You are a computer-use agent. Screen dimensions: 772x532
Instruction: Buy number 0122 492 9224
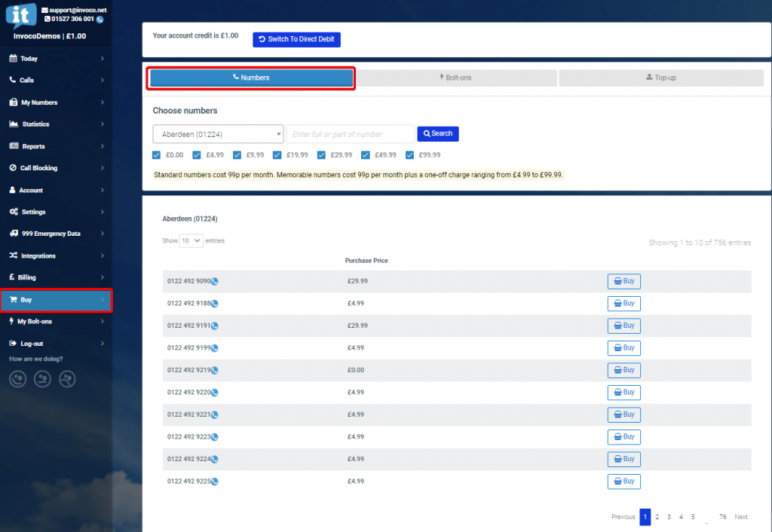coord(623,459)
